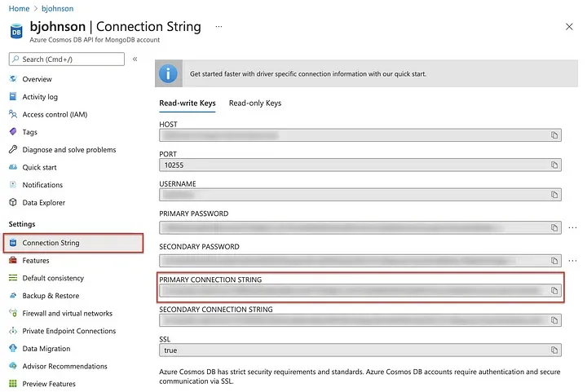Copy the SSL value
Viewport: 587px width, 392px height.
coord(554,350)
